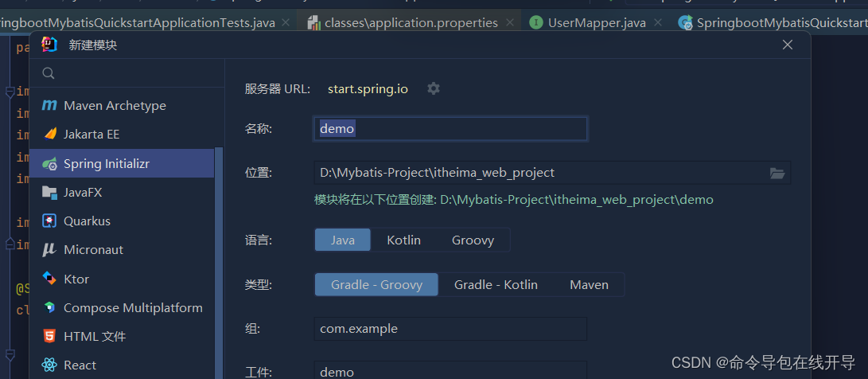Click the Jakarta EE icon in the generator list
Image resolution: width=868 pixels, height=379 pixels.
[x=50, y=134]
